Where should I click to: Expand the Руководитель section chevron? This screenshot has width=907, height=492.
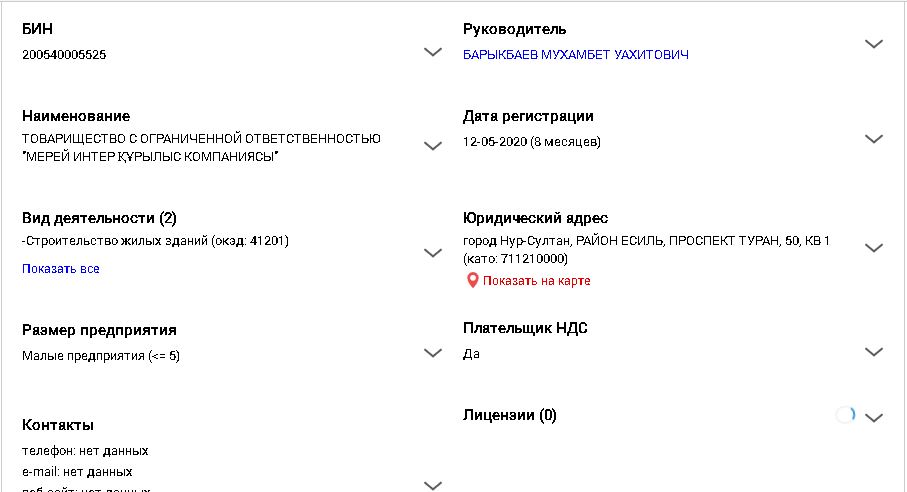pyautogui.click(x=873, y=44)
